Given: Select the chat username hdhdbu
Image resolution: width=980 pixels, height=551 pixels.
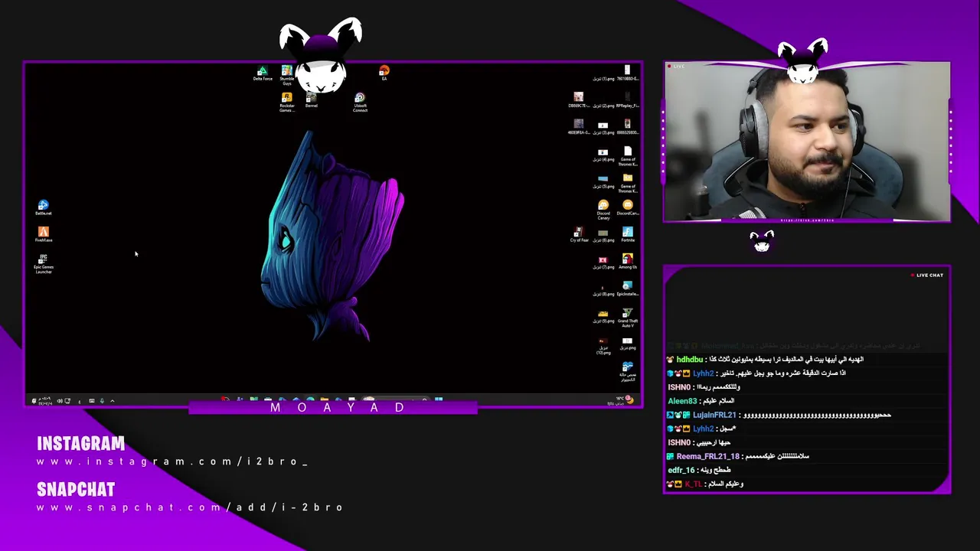Looking at the screenshot, I should pyautogui.click(x=689, y=360).
